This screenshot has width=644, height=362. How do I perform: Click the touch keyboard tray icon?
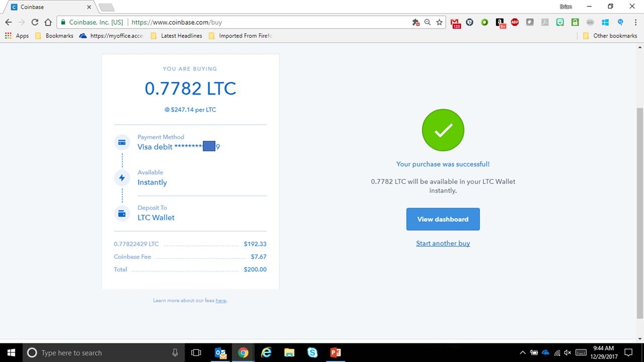click(x=581, y=352)
